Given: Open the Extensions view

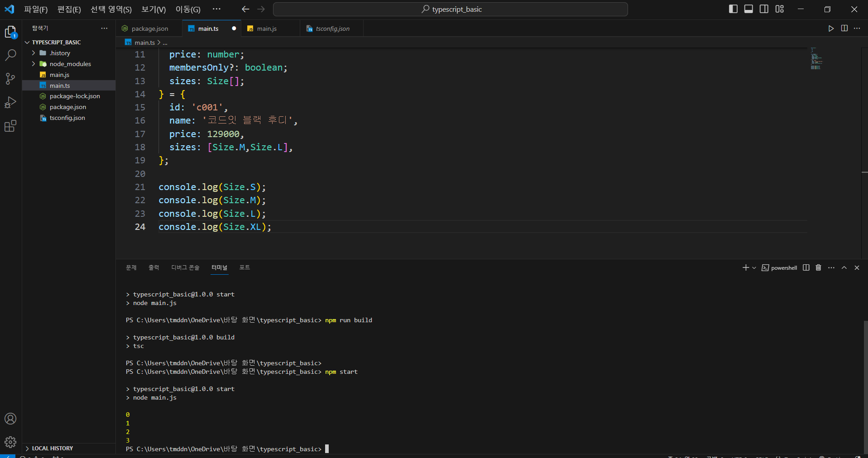Looking at the screenshot, I should [10, 126].
